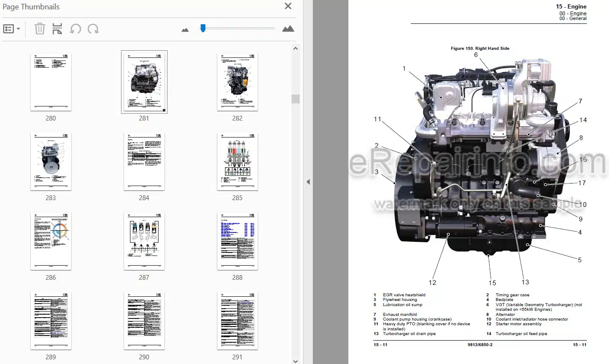
Task: Click callout number 12 below engine
Action: [432, 283]
